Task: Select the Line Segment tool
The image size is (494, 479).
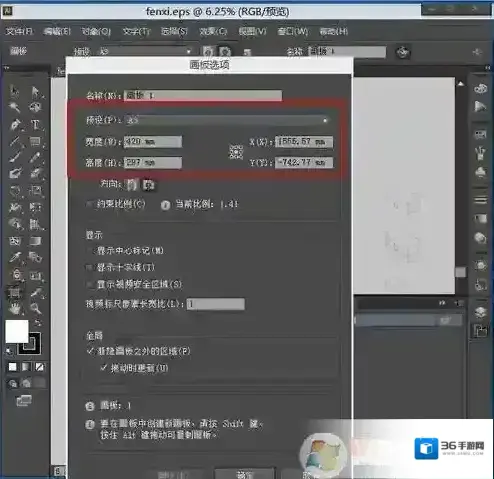Action: point(15,141)
